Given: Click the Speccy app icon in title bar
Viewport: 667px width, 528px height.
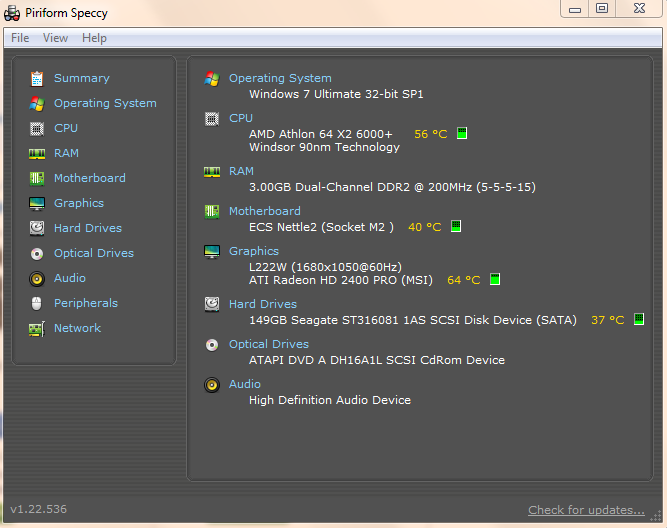Looking at the screenshot, I should [12, 13].
